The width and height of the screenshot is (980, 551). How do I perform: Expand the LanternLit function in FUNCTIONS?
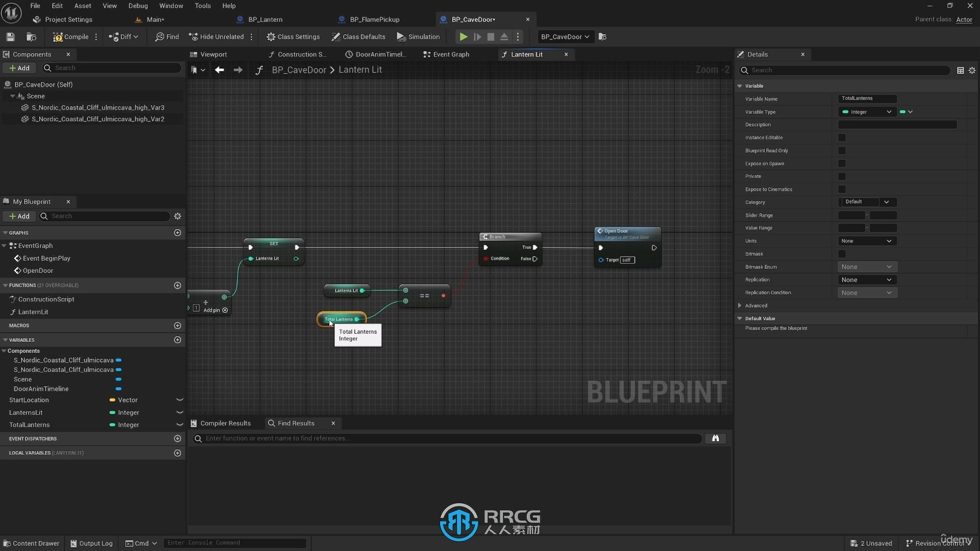(6, 312)
